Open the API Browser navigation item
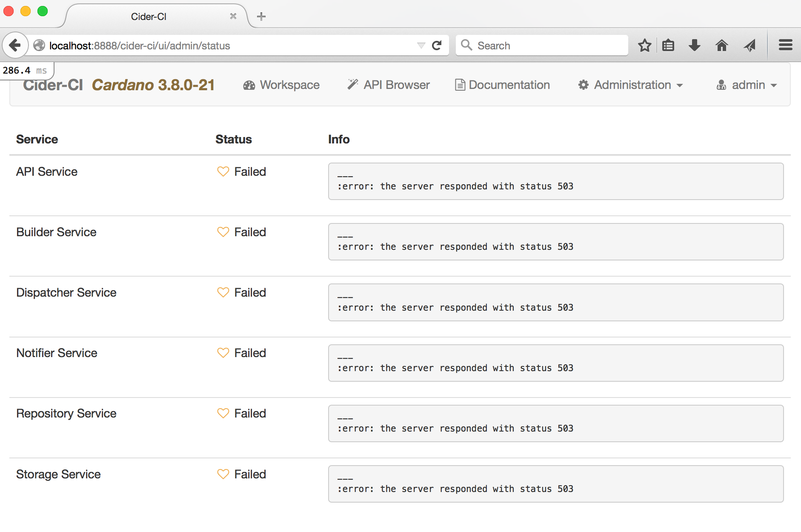The height and width of the screenshot is (532, 801). coord(389,85)
